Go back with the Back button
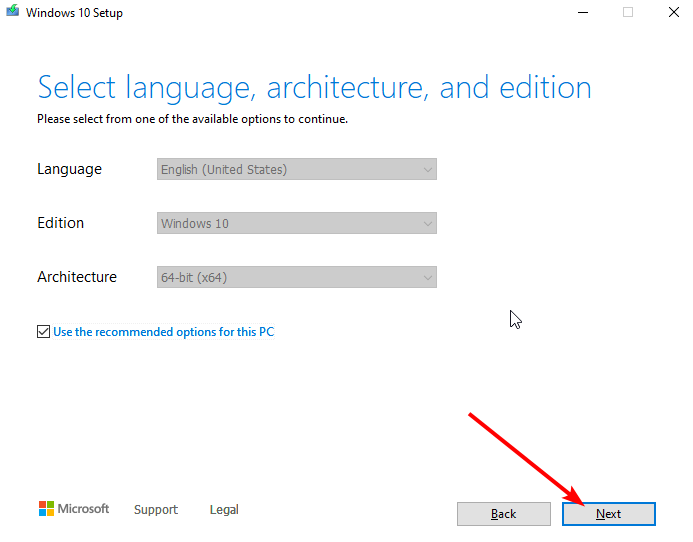The image size is (693, 542). (x=504, y=514)
